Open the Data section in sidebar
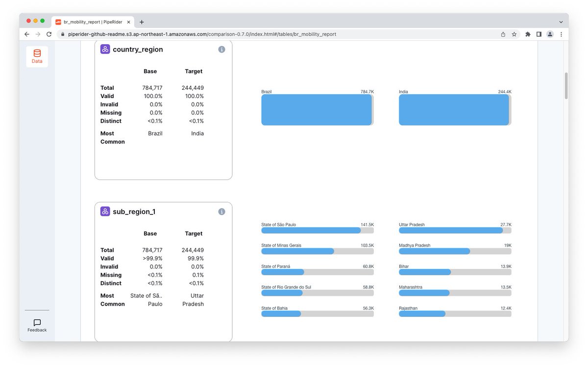This screenshot has width=588, height=367. 37,56
